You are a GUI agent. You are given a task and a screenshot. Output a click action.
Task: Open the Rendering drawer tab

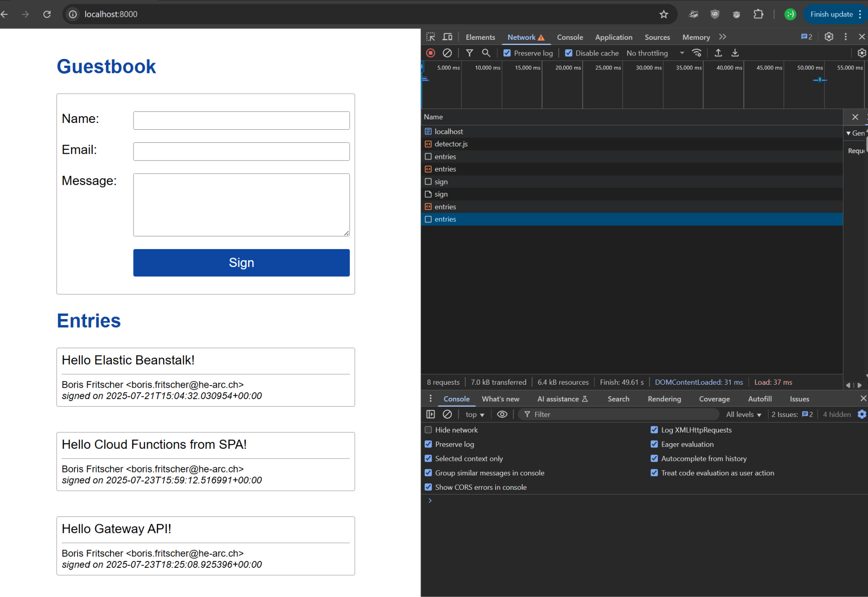pyautogui.click(x=664, y=399)
